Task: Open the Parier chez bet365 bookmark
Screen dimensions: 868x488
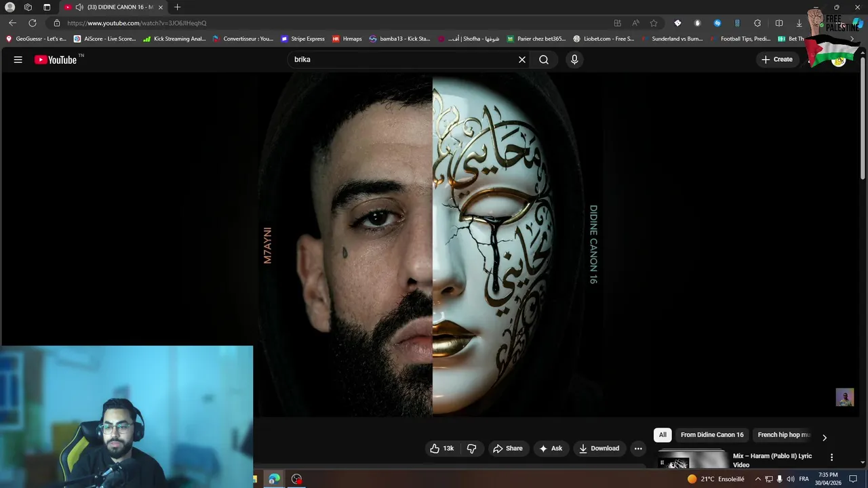Action: [536, 39]
